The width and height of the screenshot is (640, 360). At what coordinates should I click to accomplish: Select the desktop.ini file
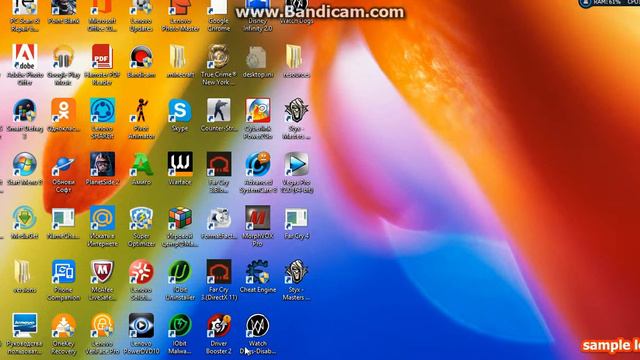(258, 61)
